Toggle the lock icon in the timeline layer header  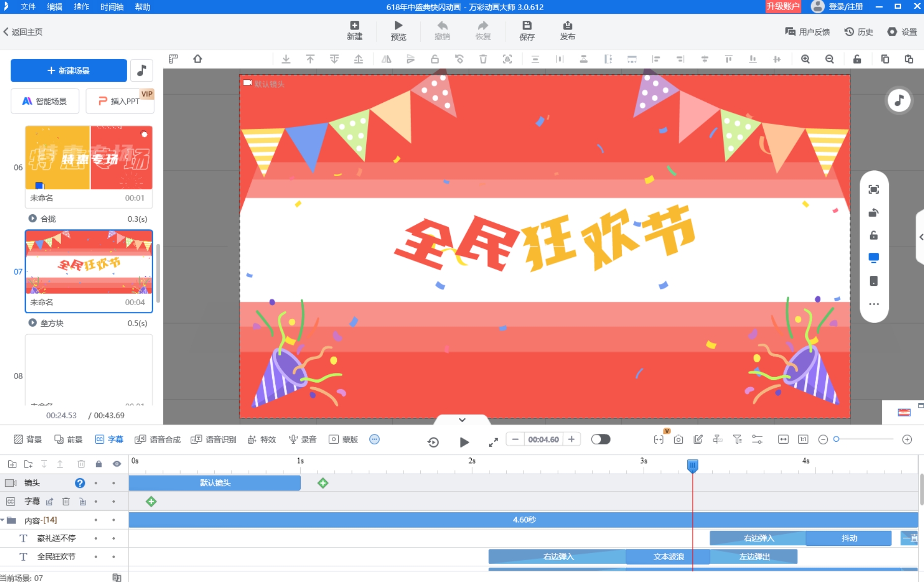pos(99,464)
